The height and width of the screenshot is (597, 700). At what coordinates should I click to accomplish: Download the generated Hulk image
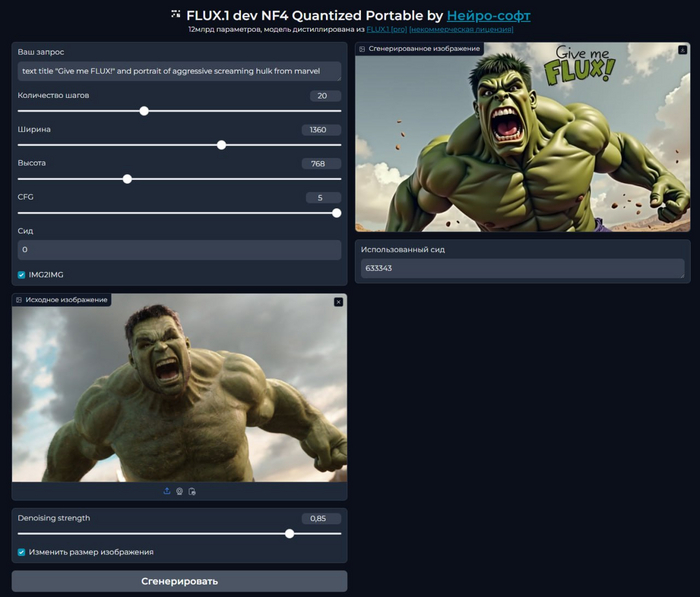(x=682, y=49)
